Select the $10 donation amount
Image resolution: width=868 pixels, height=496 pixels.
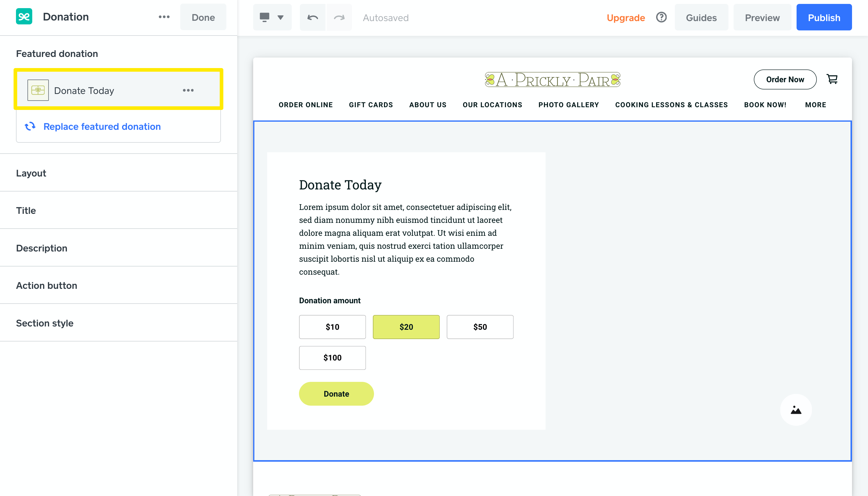coord(332,327)
